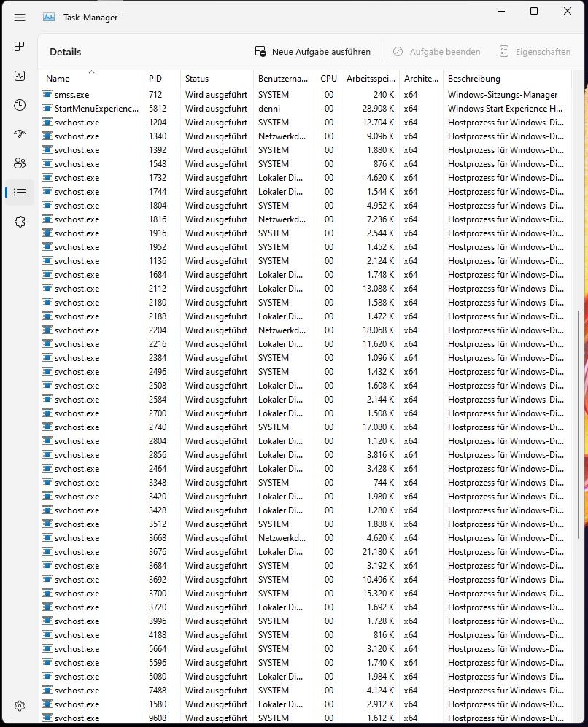
Task: Open Task Manager settings gear
Action: [20, 706]
